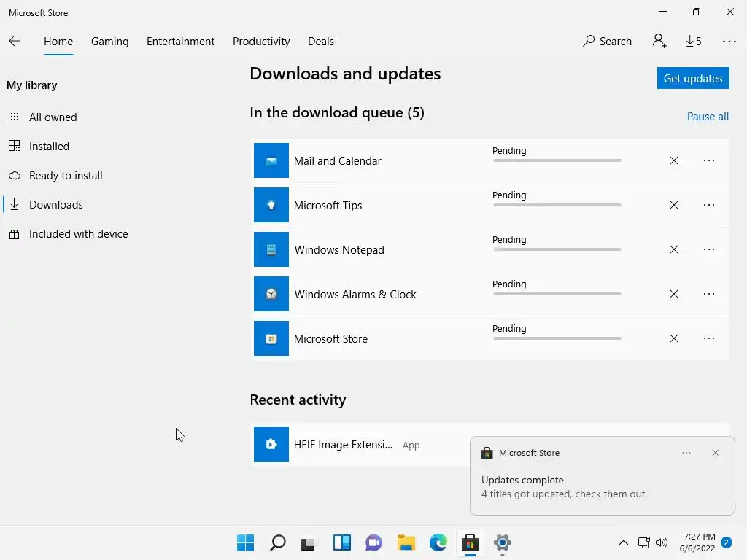Click the Pause all link
747x560 pixels.
coord(708,117)
